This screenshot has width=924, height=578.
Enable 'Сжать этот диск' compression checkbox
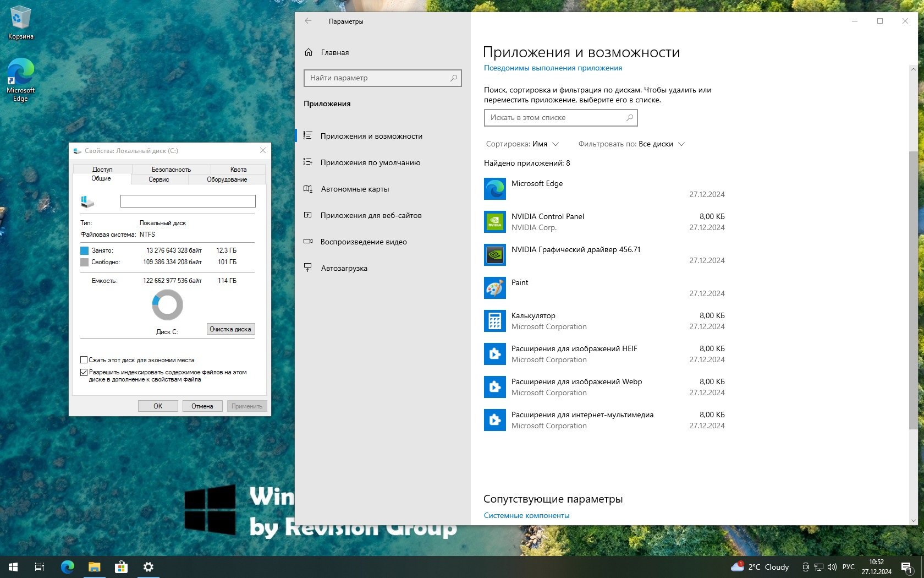coord(84,360)
